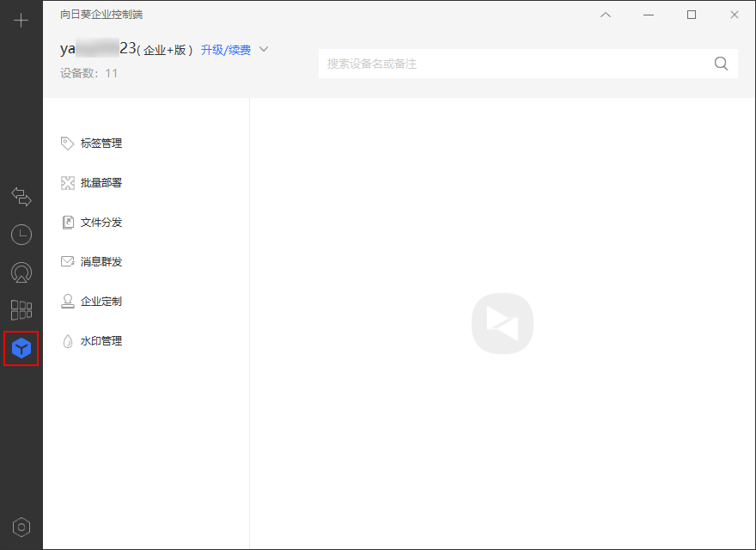Click the 升级/续费 link

tap(226, 50)
